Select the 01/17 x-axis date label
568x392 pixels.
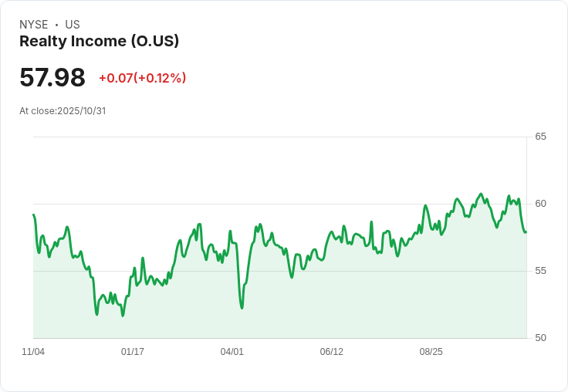tap(133, 352)
